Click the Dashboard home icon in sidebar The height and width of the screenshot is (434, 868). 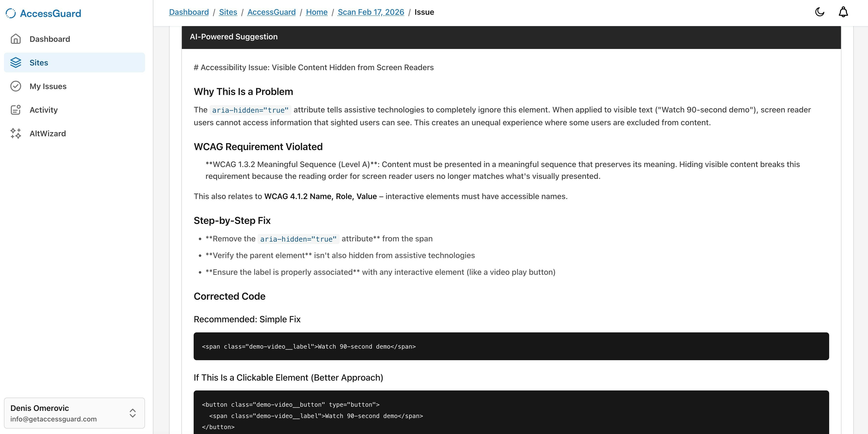(15, 39)
